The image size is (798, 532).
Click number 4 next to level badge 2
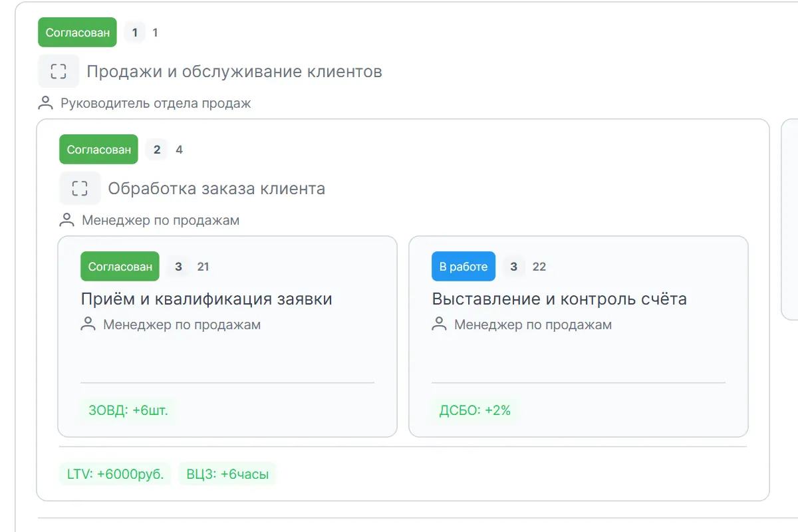pos(179,150)
